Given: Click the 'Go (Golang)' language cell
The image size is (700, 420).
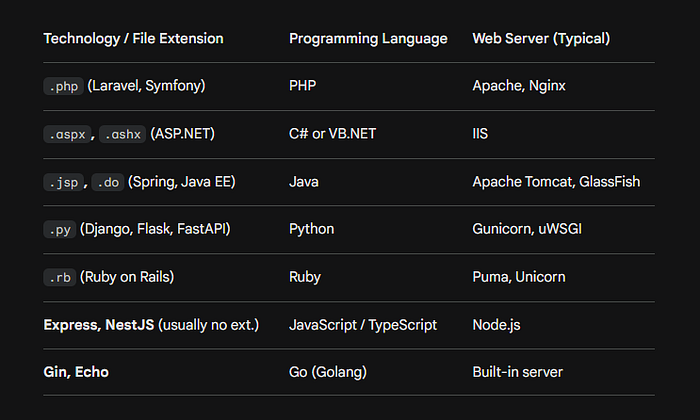Looking at the screenshot, I should (328, 372).
